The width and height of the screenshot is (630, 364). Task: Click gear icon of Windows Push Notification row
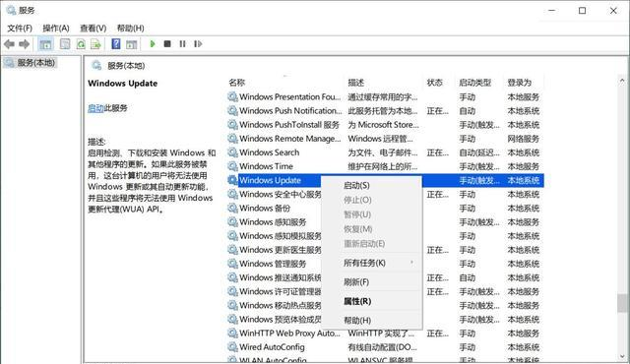click(x=232, y=111)
